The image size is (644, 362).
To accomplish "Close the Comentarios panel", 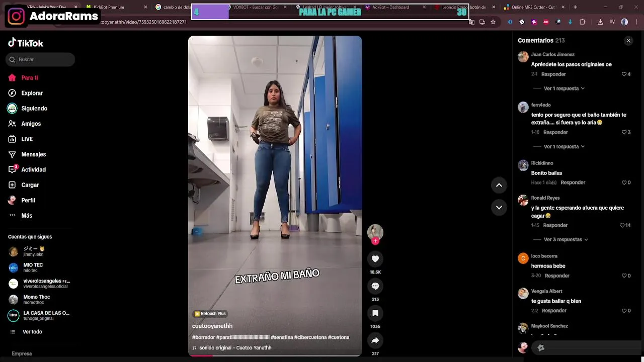I will (x=628, y=41).
